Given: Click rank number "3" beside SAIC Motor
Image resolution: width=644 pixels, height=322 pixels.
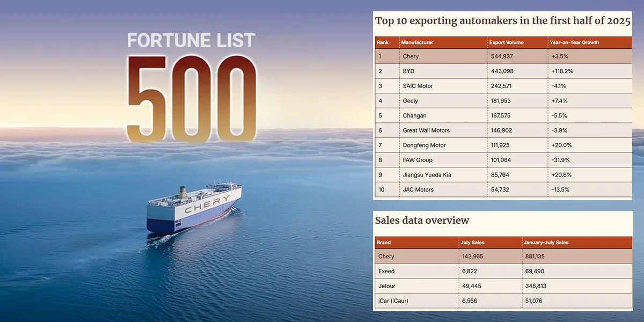Looking at the screenshot, I should click(379, 86).
